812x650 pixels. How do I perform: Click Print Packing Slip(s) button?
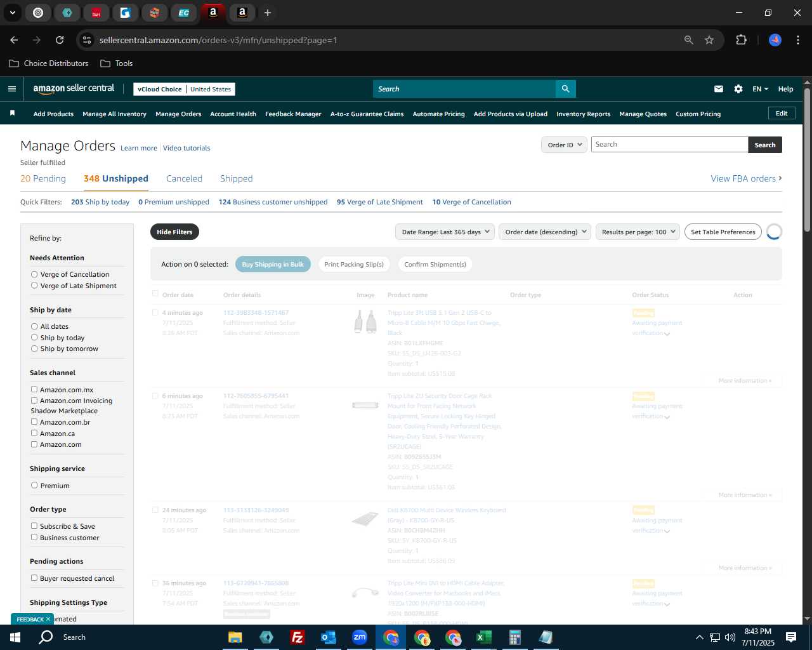pos(354,264)
